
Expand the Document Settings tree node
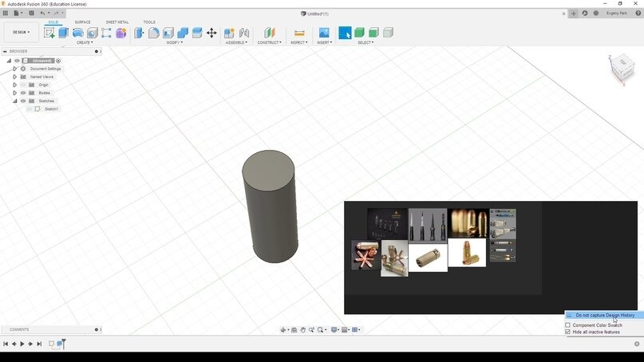coord(15,69)
